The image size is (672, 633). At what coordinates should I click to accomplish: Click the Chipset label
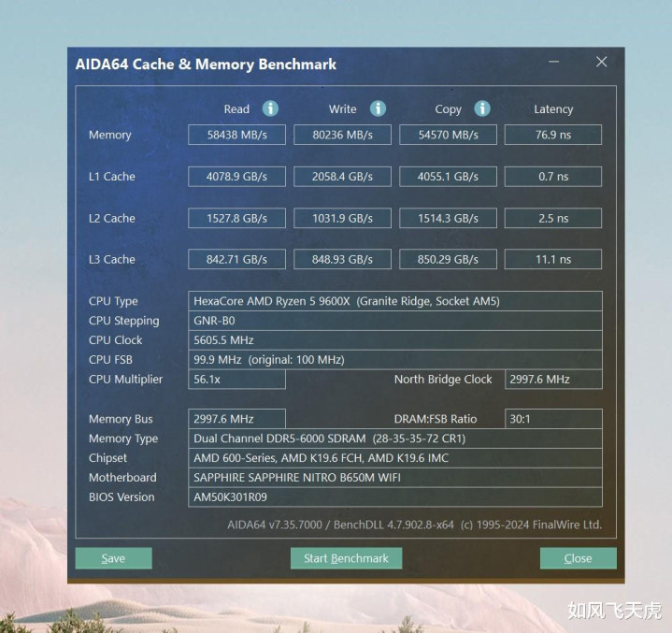click(107, 458)
